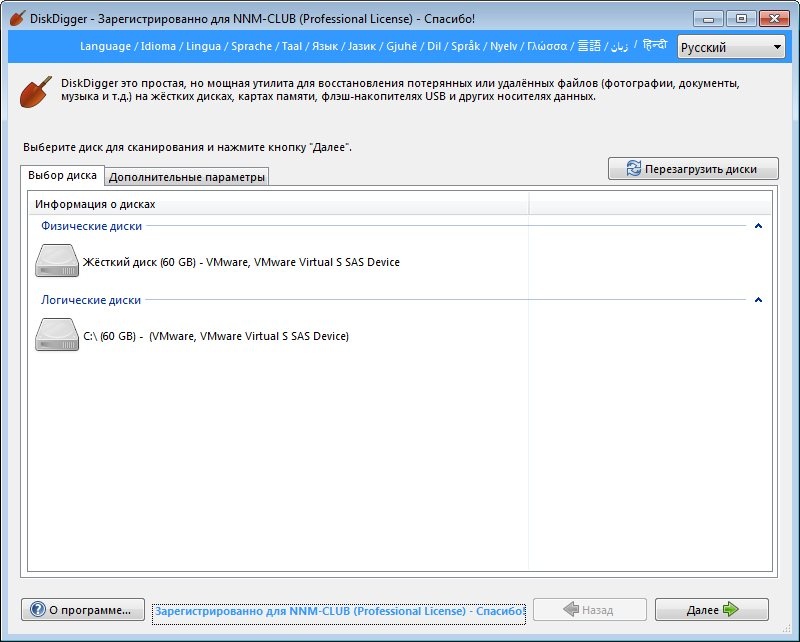Close the DiskDigger window

pyautogui.click(x=774, y=19)
